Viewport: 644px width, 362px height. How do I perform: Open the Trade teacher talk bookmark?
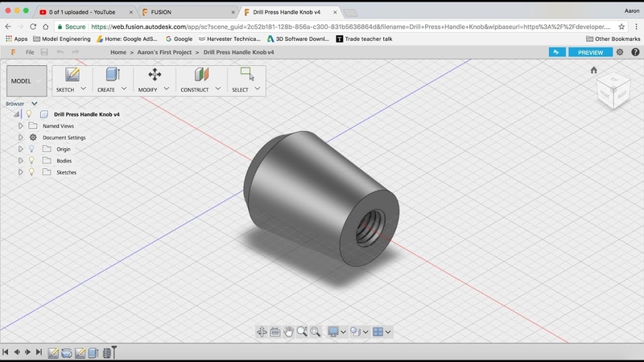click(364, 39)
